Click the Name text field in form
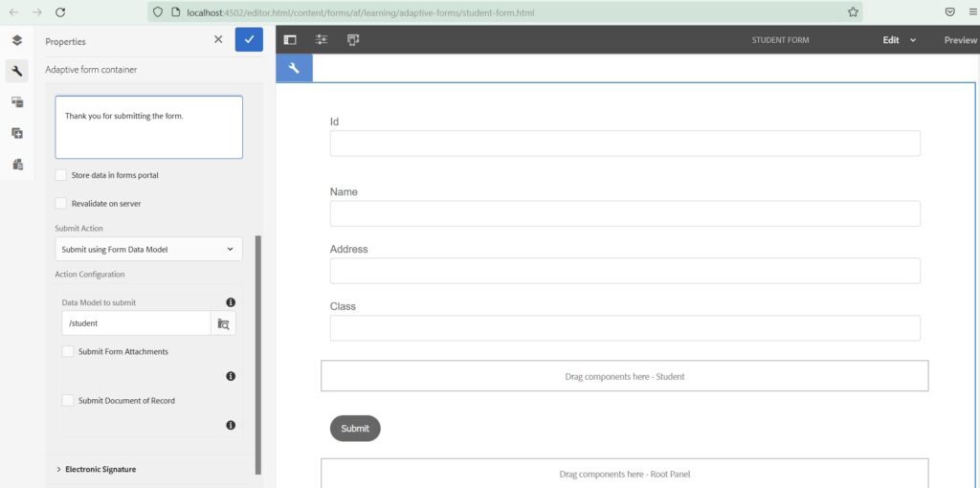This screenshot has height=488, width=980. pos(625,213)
